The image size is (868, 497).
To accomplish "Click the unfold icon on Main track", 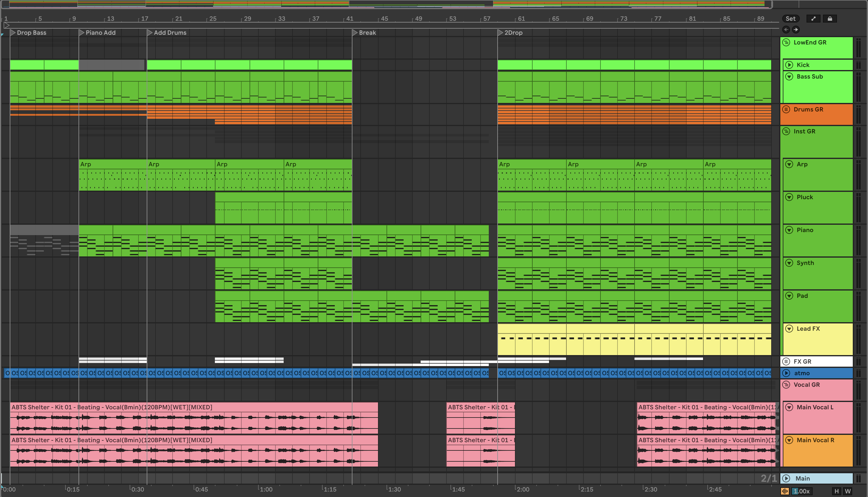I will (x=786, y=478).
